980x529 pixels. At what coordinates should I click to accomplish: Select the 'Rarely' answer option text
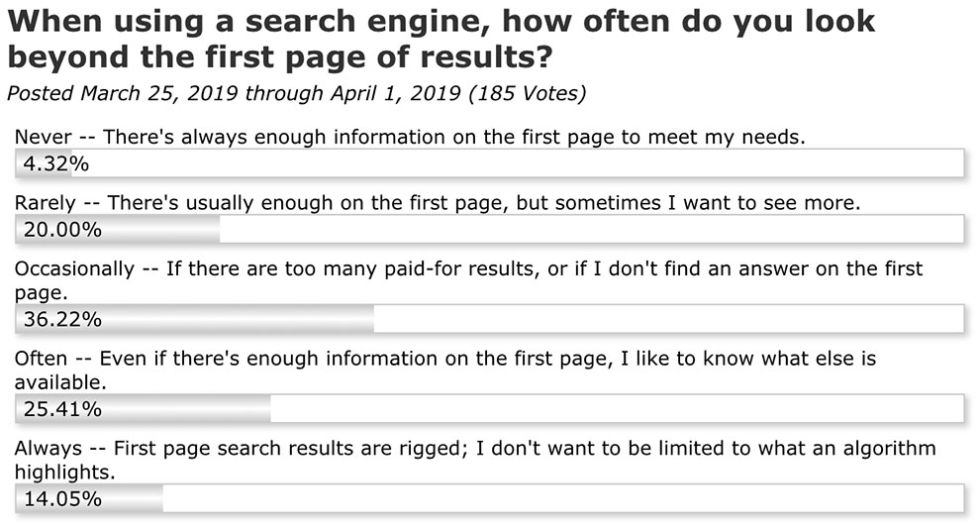coord(437,203)
